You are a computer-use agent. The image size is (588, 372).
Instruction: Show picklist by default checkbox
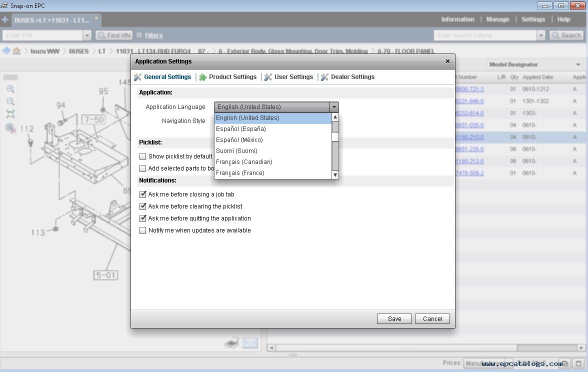coord(142,156)
